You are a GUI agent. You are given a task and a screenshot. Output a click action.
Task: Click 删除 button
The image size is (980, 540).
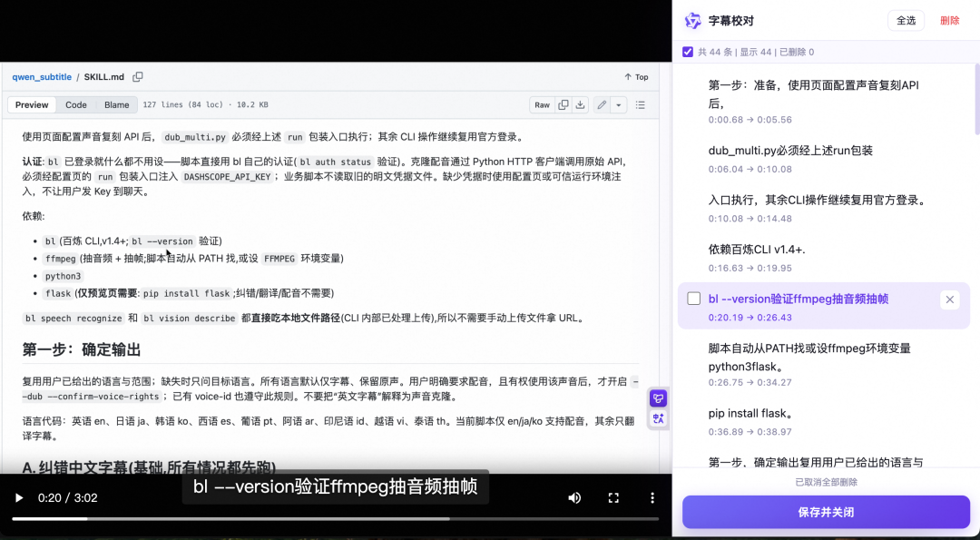949,21
